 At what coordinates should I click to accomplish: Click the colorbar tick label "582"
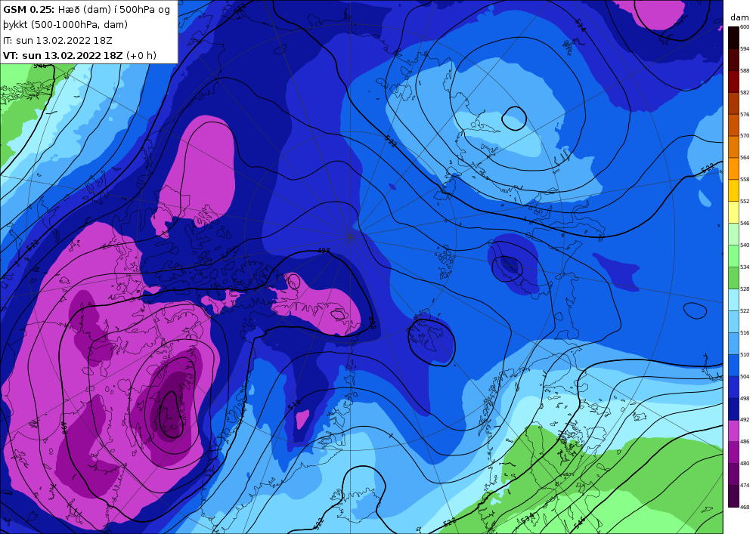(x=745, y=92)
